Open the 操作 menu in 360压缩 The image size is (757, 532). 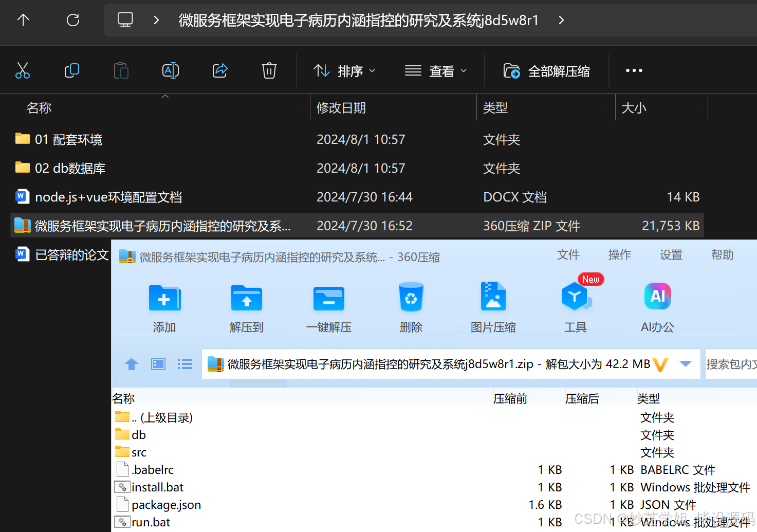click(620, 255)
